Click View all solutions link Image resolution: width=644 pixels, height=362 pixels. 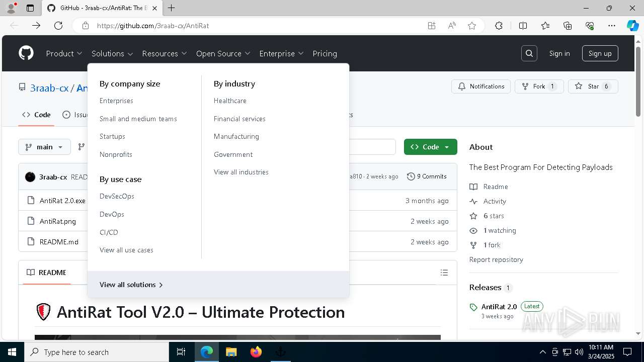point(131,285)
